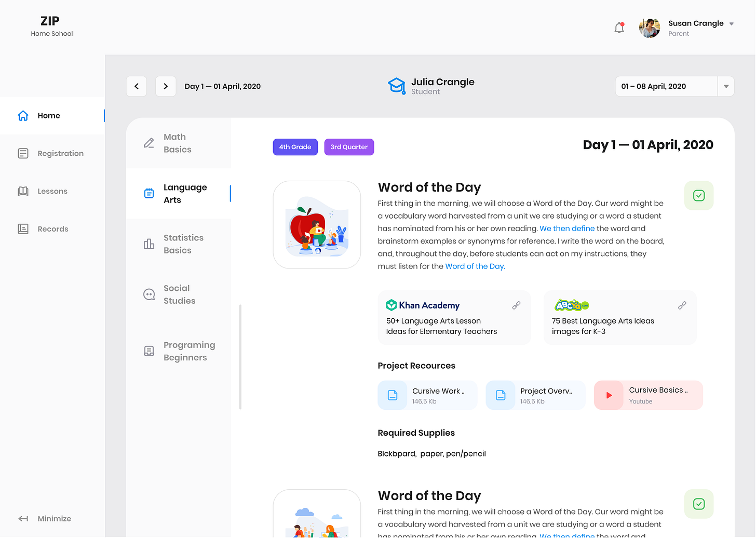Open the Cursive Work file
This screenshot has width=756, height=538.
(427, 396)
